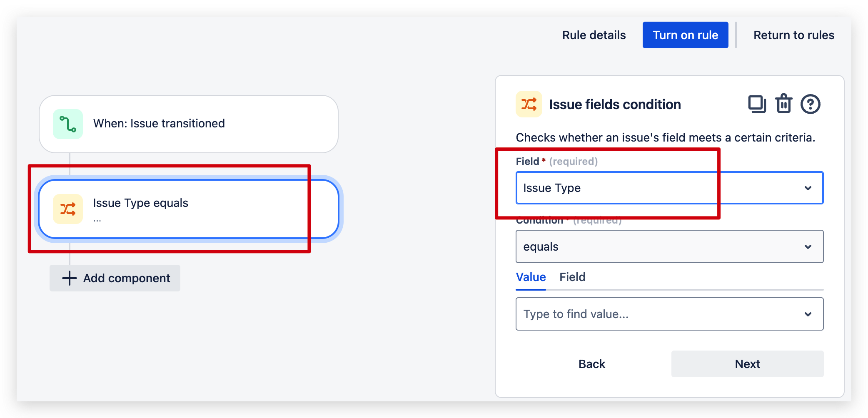This screenshot has height=418, width=868.
Task: Click the Back button
Action: [x=591, y=363]
